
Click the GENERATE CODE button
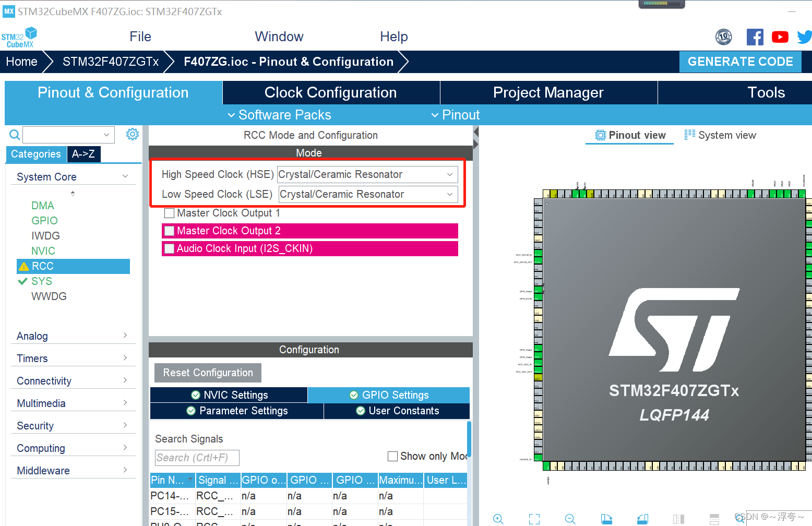(741, 62)
